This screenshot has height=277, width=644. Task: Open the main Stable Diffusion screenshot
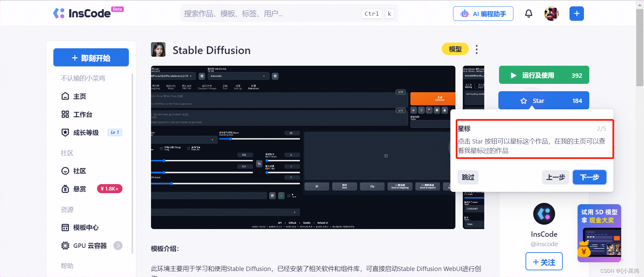[303, 147]
